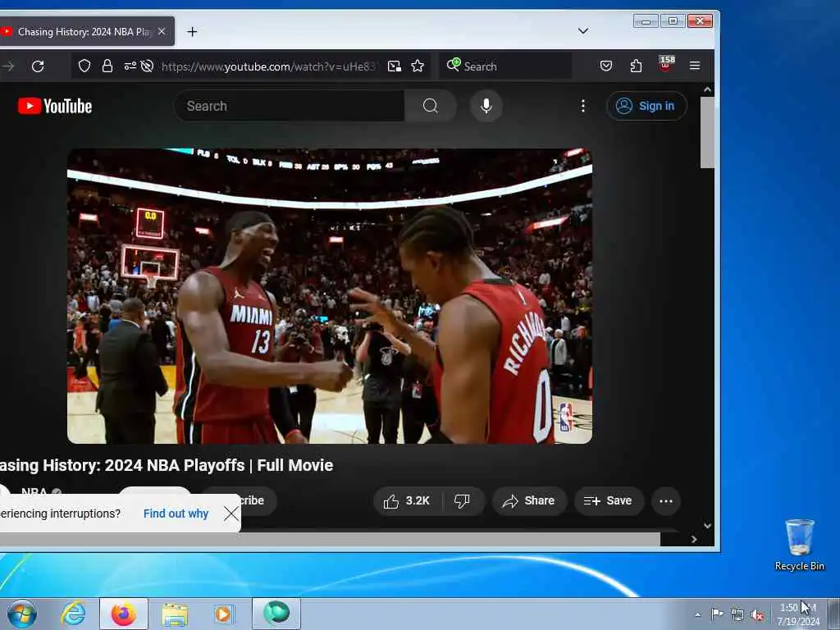This screenshot has width=840, height=630.
Task: Click the video player frame
Action: 330,295
